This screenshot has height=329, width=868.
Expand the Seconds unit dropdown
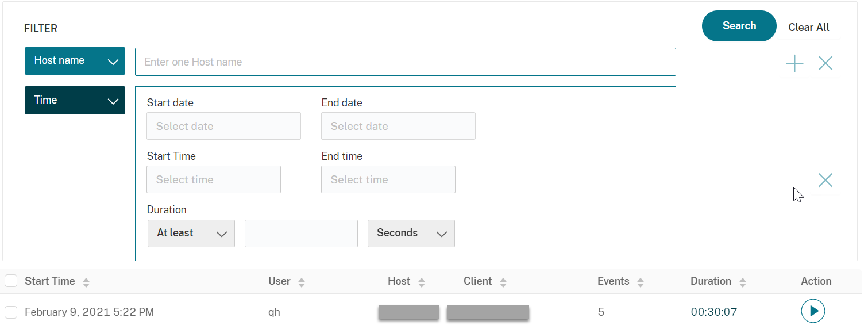(x=411, y=234)
